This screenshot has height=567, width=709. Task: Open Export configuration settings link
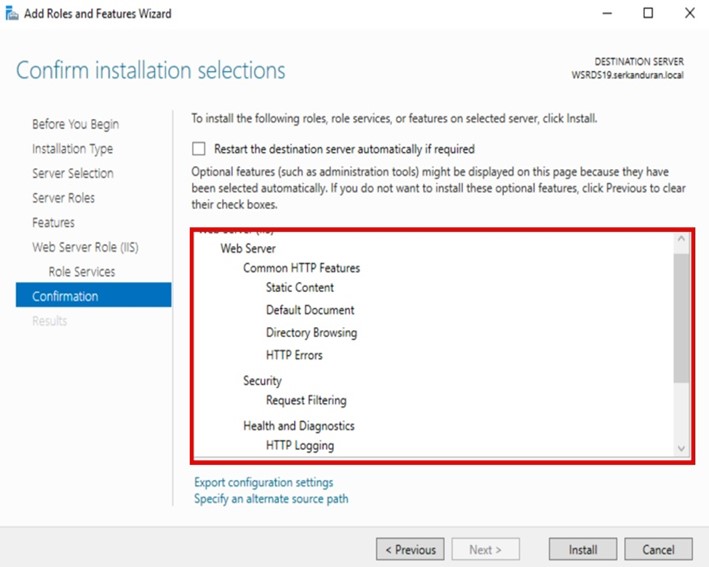coord(264,482)
